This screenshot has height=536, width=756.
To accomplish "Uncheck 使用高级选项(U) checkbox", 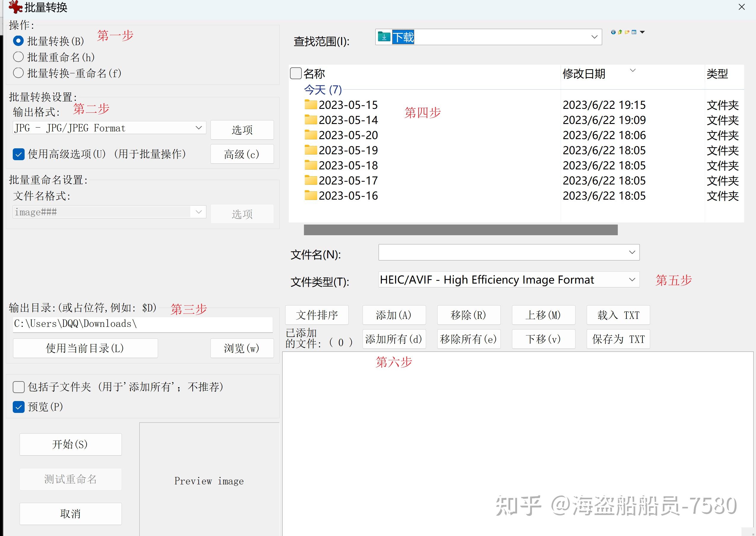I will [x=18, y=154].
